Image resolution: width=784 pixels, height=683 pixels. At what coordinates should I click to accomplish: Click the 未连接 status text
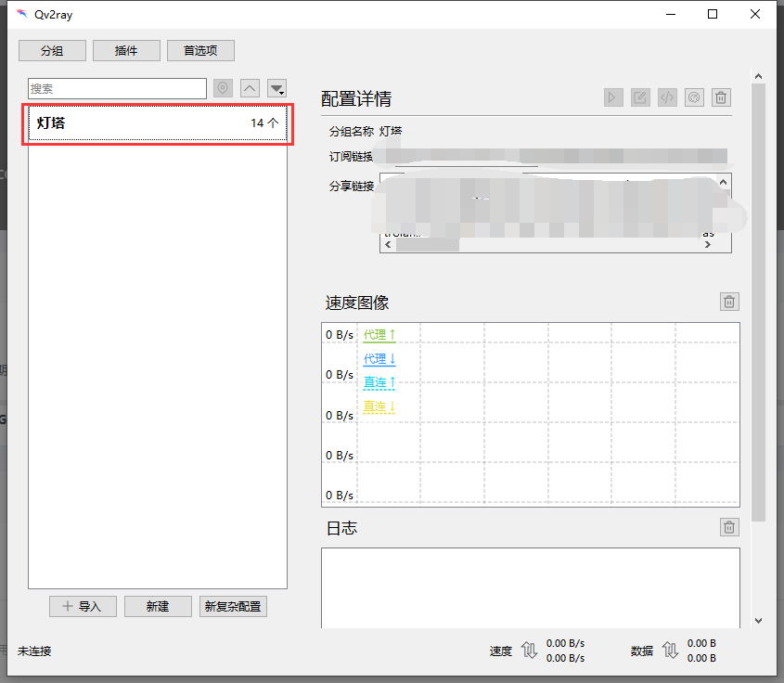point(34,651)
